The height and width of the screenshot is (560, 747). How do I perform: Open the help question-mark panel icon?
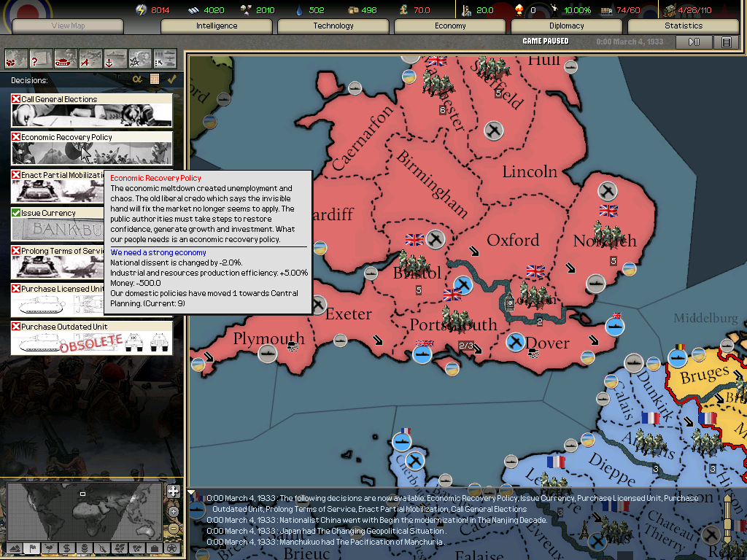pyautogui.click(x=41, y=60)
